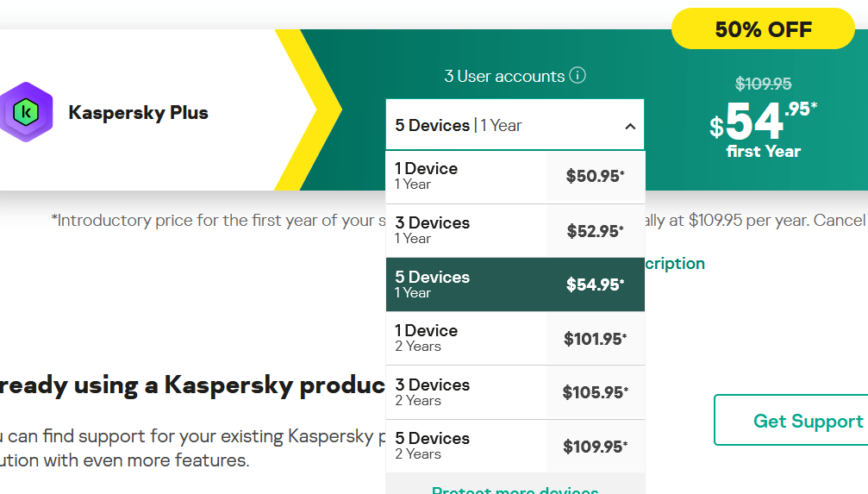Click the crossed-out $109.95 original price

(x=763, y=84)
